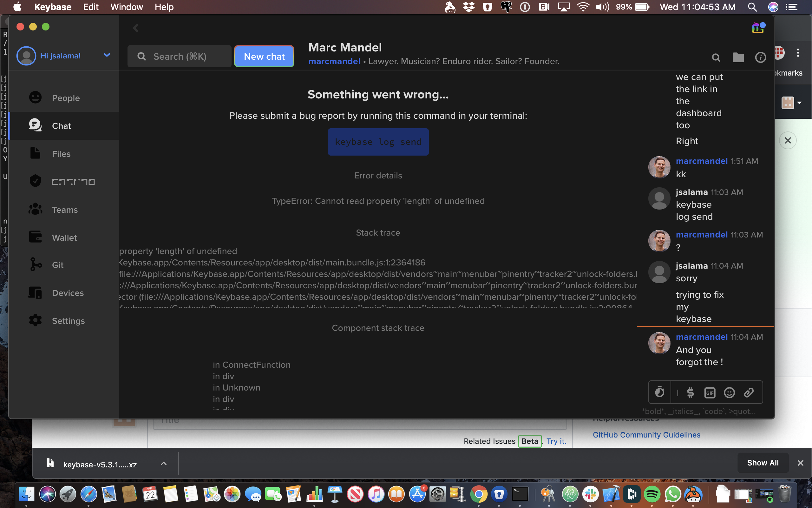
Task: Open the Devices section in sidebar
Action: coord(64,293)
